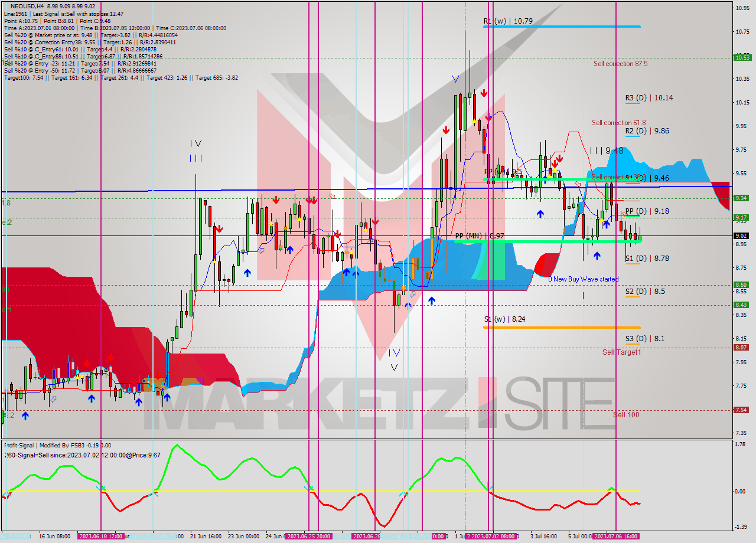Select the 1.78 indicator scale value
The image size is (756, 543).
[739, 446]
